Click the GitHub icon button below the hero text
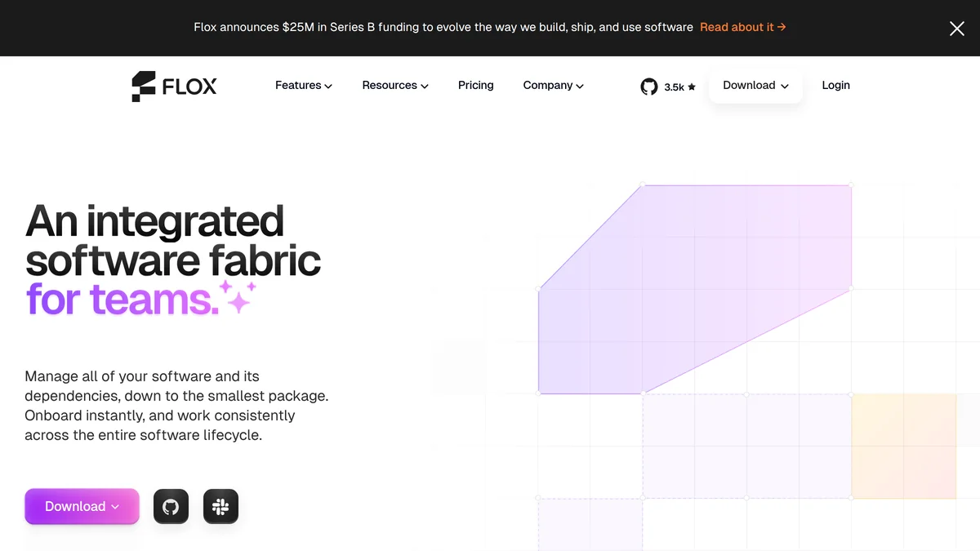The height and width of the screenshot is (551, 980). point(171,506)
